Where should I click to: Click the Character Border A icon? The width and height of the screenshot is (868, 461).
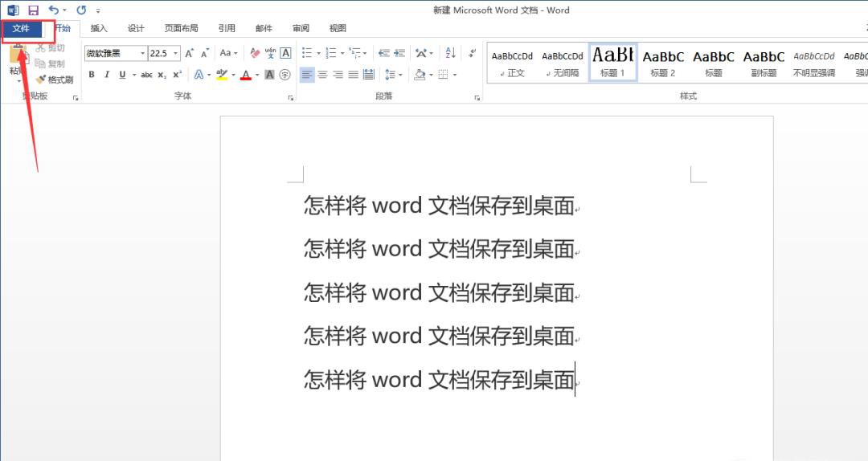(285, 53)
